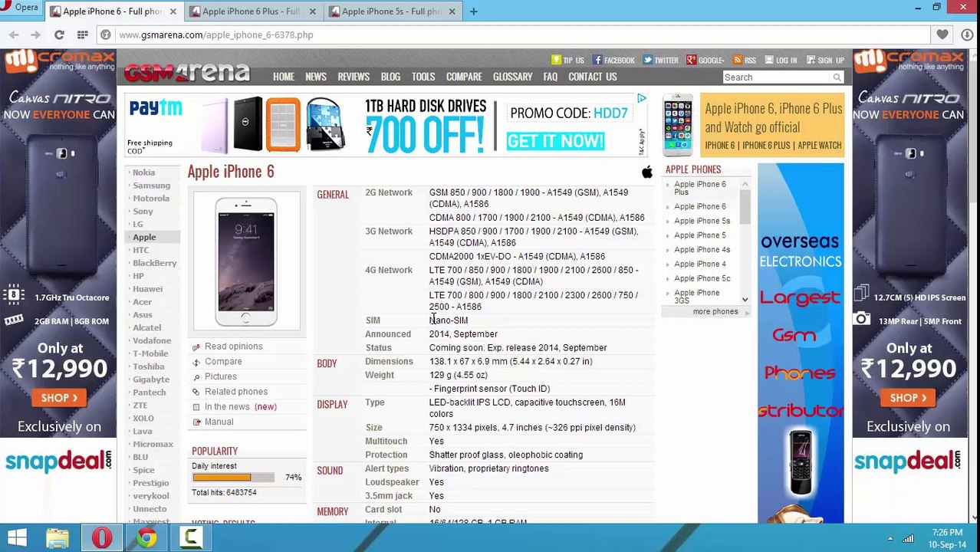Open the NEWS menu item
This screenshot has width=980, height=552.
click(316, 77)
